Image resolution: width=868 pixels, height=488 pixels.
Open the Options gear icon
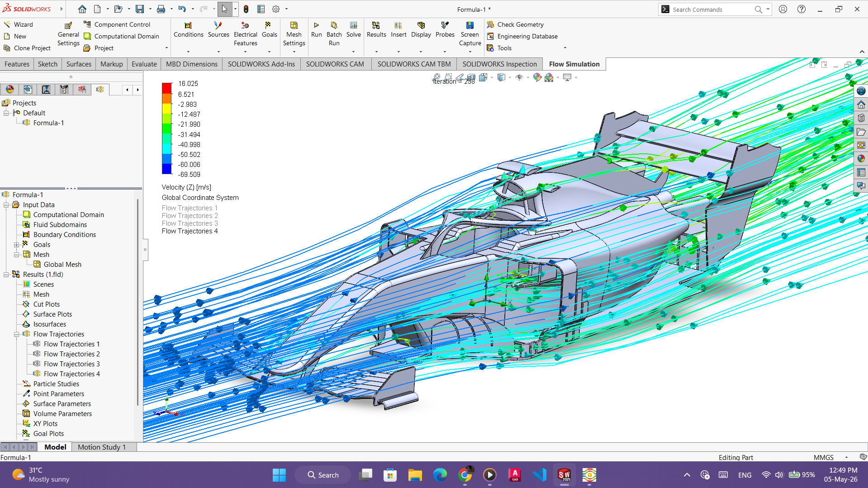click(x=276, y=9)
